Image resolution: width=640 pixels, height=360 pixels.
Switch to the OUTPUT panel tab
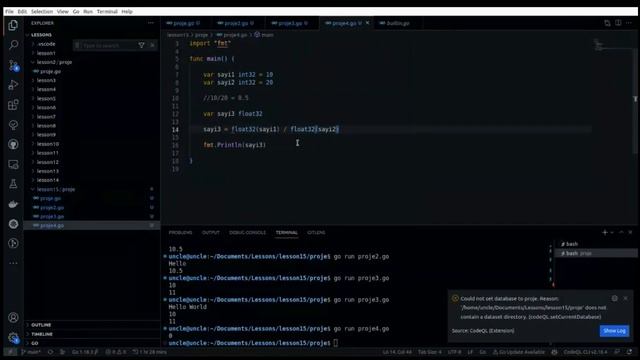click(x=211, y=232)
